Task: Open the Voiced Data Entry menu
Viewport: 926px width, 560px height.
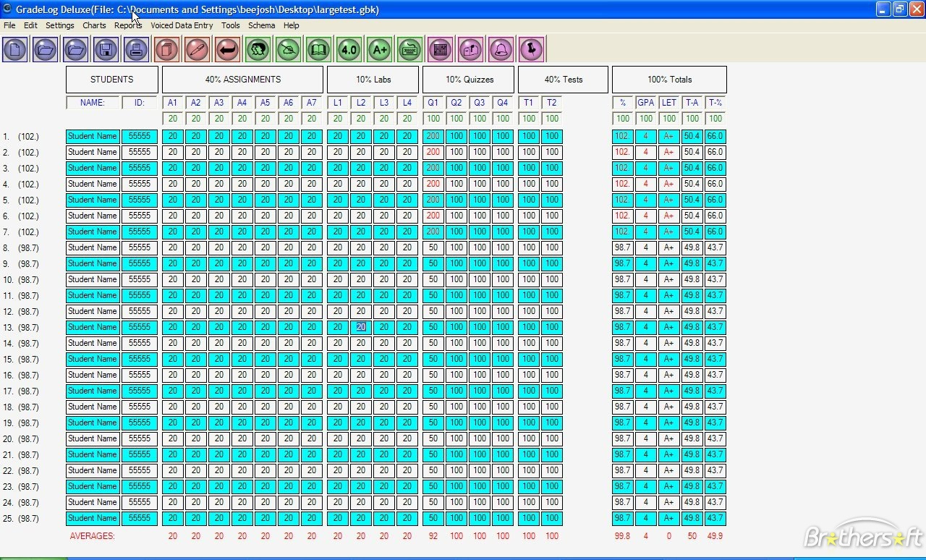Action: click(182, 25)
